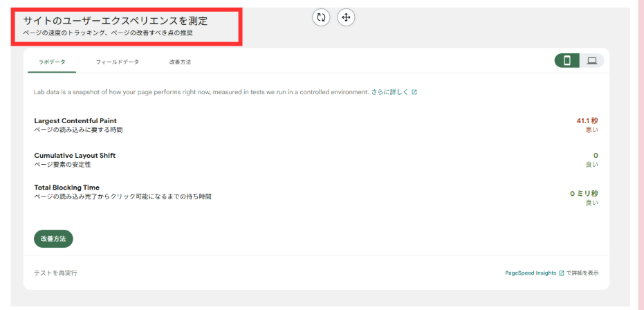Viewport: 644px width, 310px height.
Task: Switch to desktop device view
Action: pos(591,61)
